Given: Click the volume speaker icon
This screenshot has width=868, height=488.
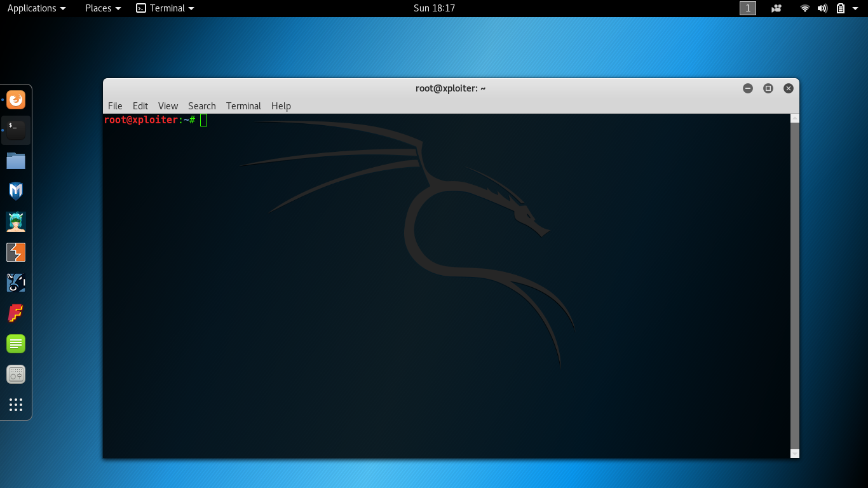Looking at the screenshot, I should [x=822, y=8].
